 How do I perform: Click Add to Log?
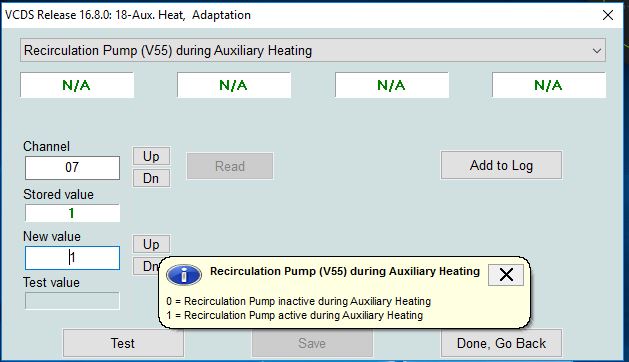point(501,165)
